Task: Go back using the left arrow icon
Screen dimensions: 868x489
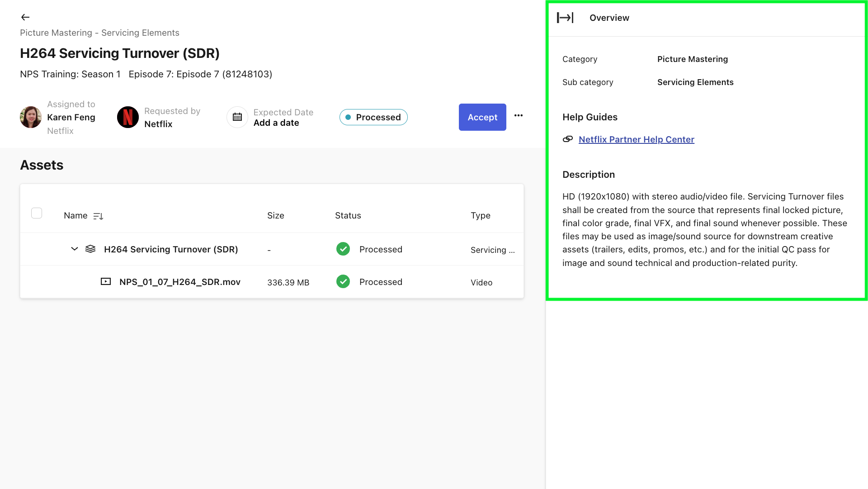Action: 25,17
